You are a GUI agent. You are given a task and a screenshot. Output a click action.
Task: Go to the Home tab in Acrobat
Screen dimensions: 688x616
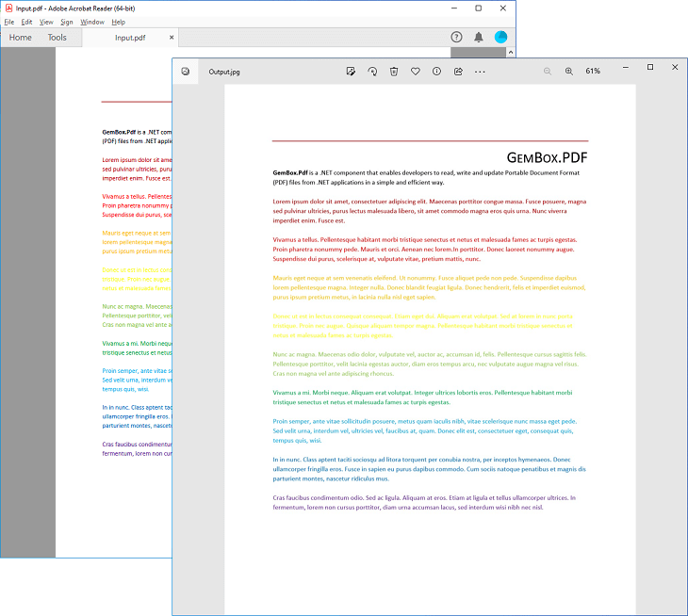click(x=21, y=38)
